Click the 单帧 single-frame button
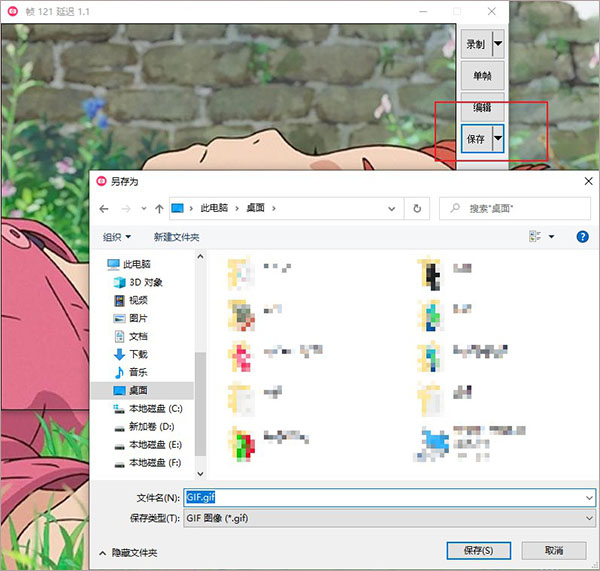This screenshot has height=571, width=600. [x=482, y=75]
